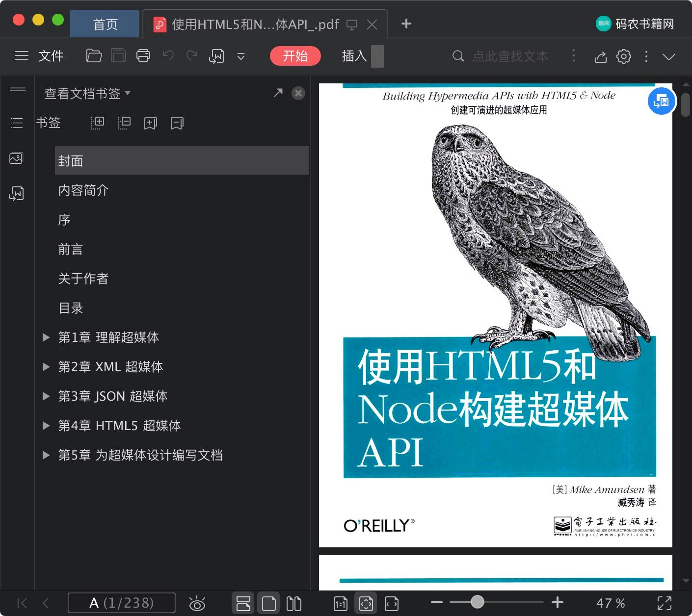Open the thumbnails sidebar icon
This screenshot has width=692, height=616.
point(16,158)
